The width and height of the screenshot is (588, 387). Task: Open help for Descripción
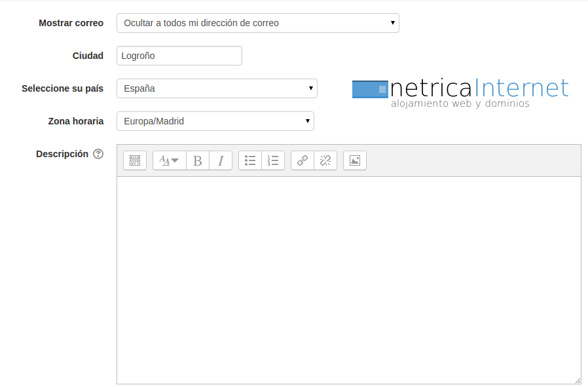click(98, 154)
